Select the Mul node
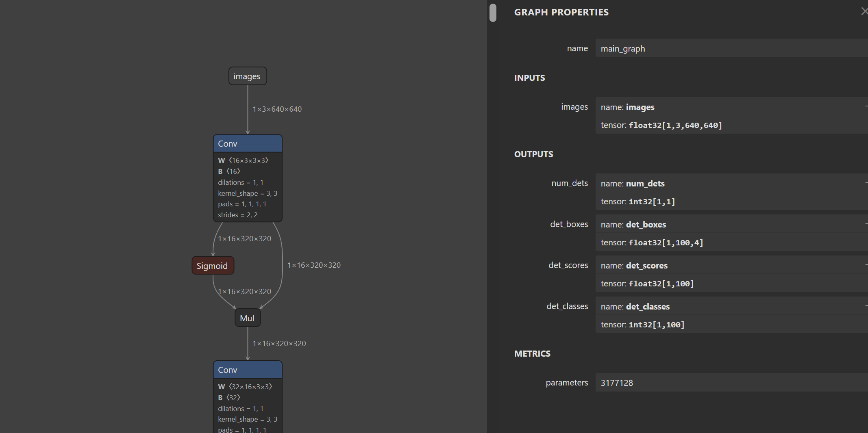The image size is (868, 433). [248, 318]
